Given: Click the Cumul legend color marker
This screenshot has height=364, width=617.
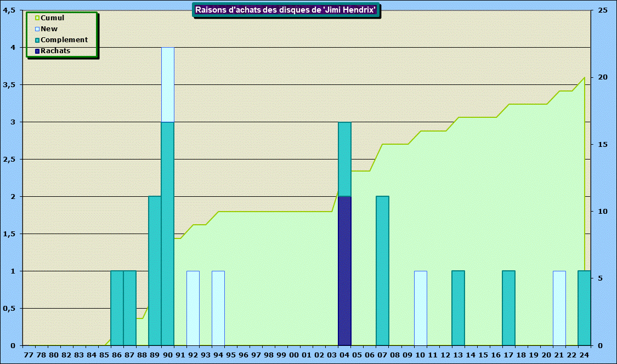Looking at the screenshot, I should (37, 18).
